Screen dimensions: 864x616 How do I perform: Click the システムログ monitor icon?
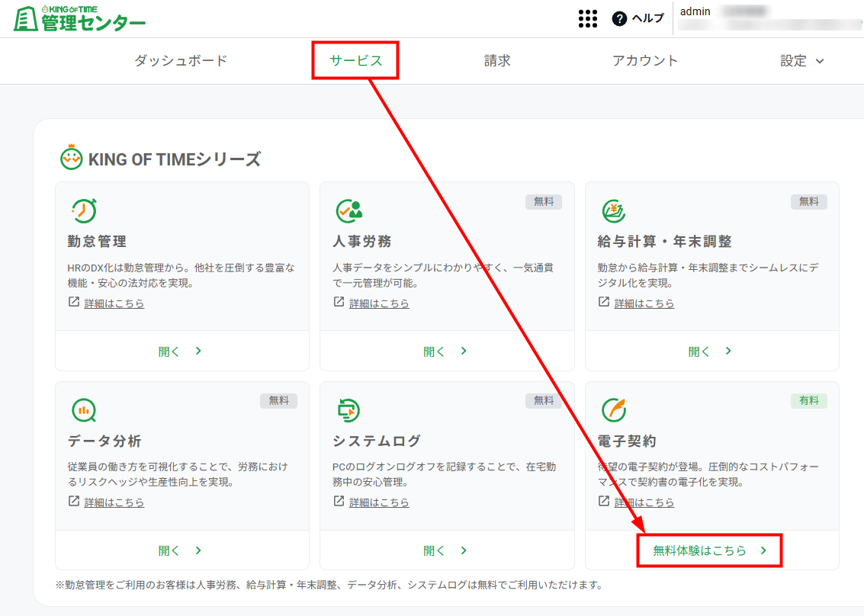pyautogui.click(x=348, y=410)
